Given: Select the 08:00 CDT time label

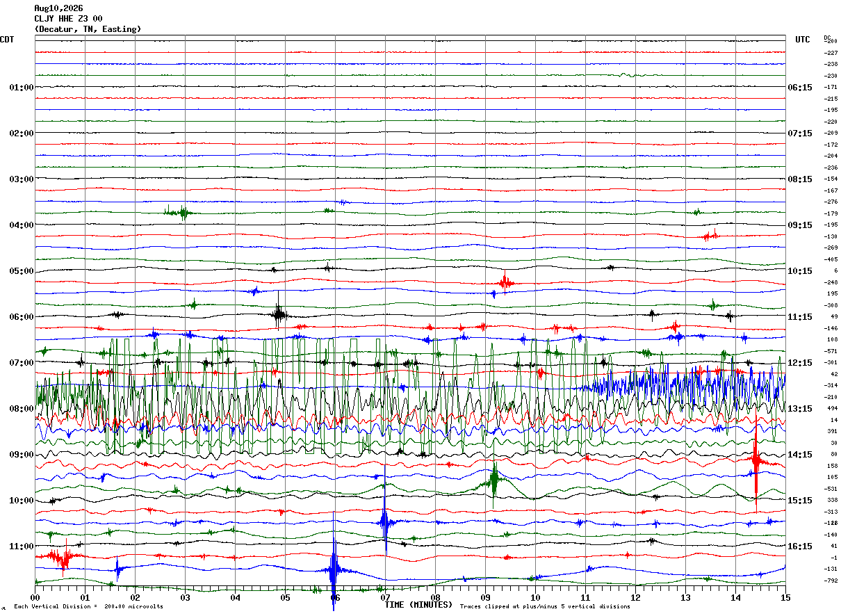Looking at the screenshot, I should (x=22, y=409).
